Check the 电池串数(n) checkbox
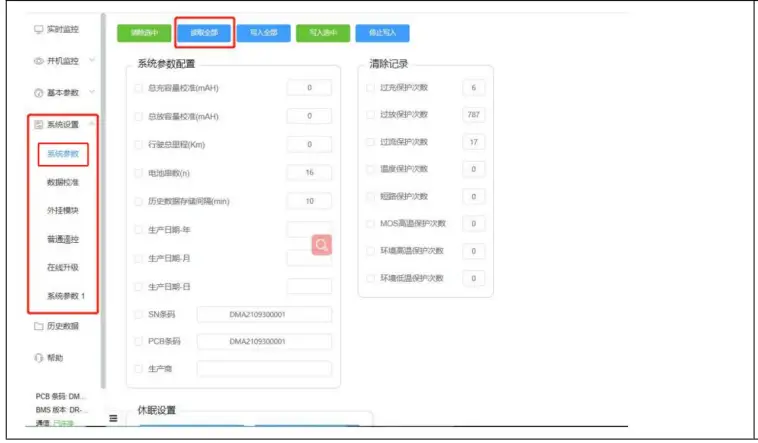Viewport: 758px width, 443px height. tap(138, 173)
